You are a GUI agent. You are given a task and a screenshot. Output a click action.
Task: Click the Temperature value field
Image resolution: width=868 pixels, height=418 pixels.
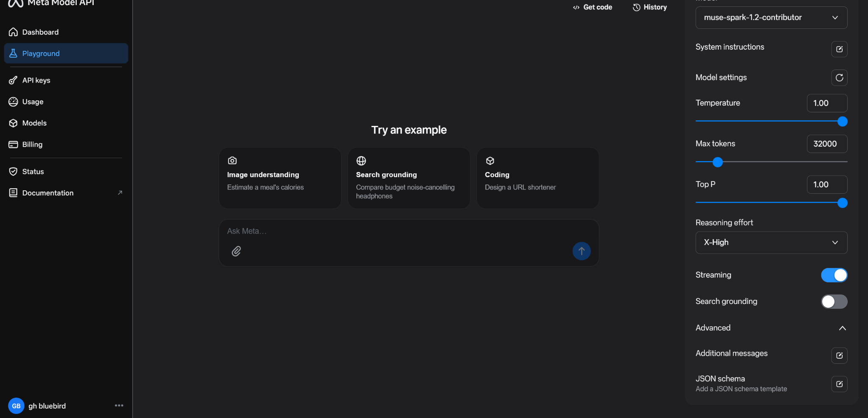click(x=827, y=103)
